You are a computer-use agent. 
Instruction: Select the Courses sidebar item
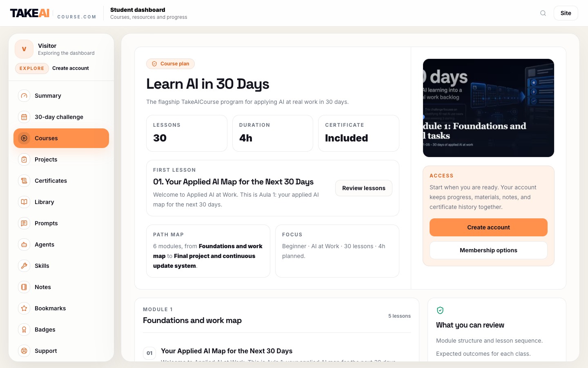[61, 138]
